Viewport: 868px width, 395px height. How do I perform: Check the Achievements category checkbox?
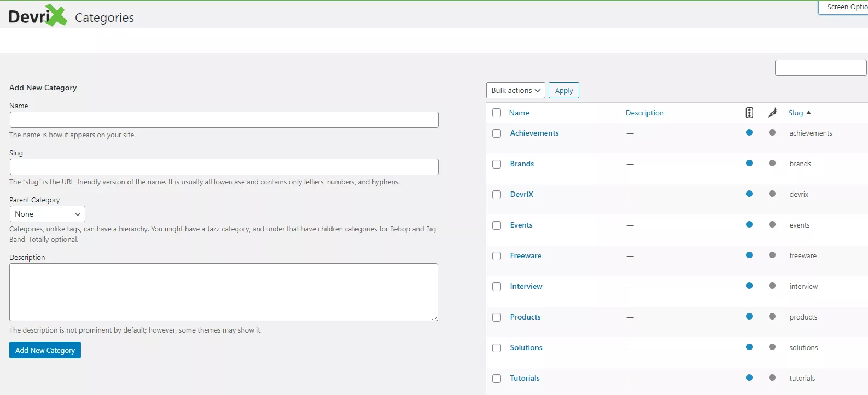[x=497, y=133]
